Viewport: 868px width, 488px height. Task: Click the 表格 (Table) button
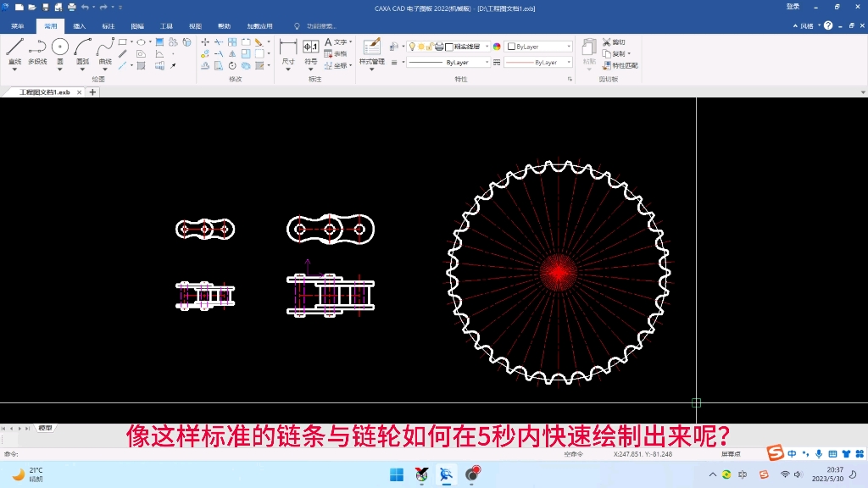click(336, 53)
